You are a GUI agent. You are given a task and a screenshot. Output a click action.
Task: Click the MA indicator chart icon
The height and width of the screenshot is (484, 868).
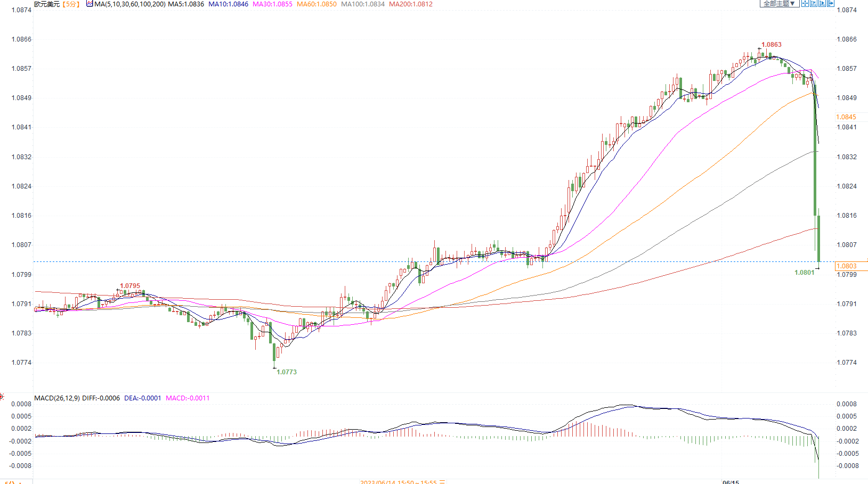(90, 4)
